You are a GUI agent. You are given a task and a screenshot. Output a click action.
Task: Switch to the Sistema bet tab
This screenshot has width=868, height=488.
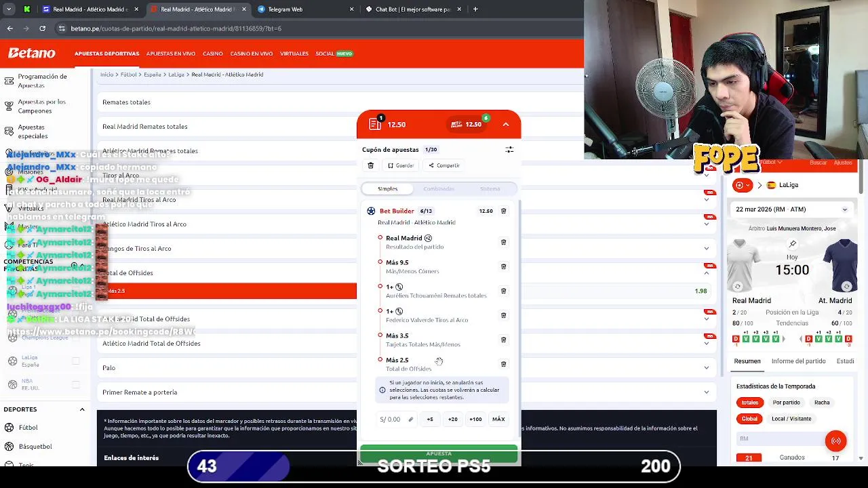(490, 189)
